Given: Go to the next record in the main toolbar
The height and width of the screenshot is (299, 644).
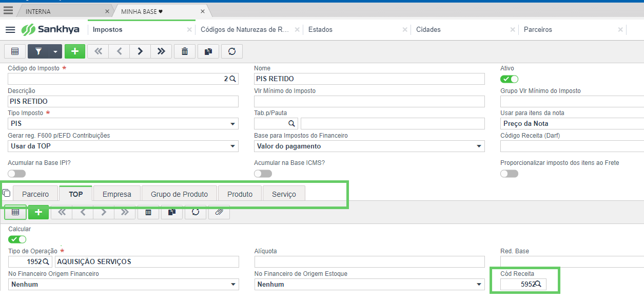Looking at the screenshot, I should coord(140,51).
